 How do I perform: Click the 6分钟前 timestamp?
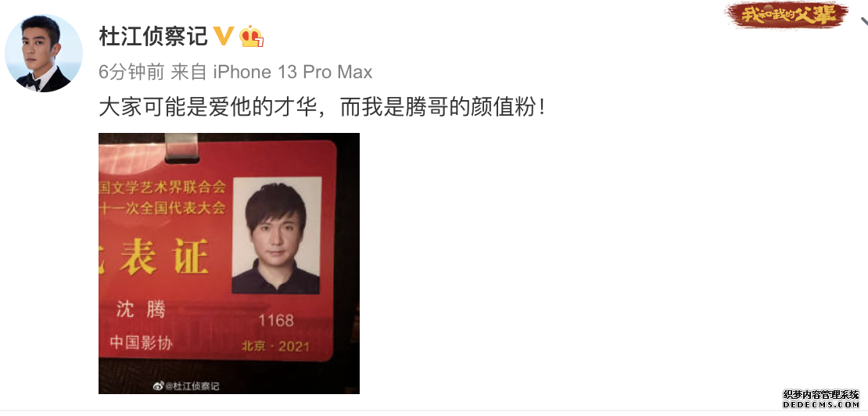tap(131, 72)
